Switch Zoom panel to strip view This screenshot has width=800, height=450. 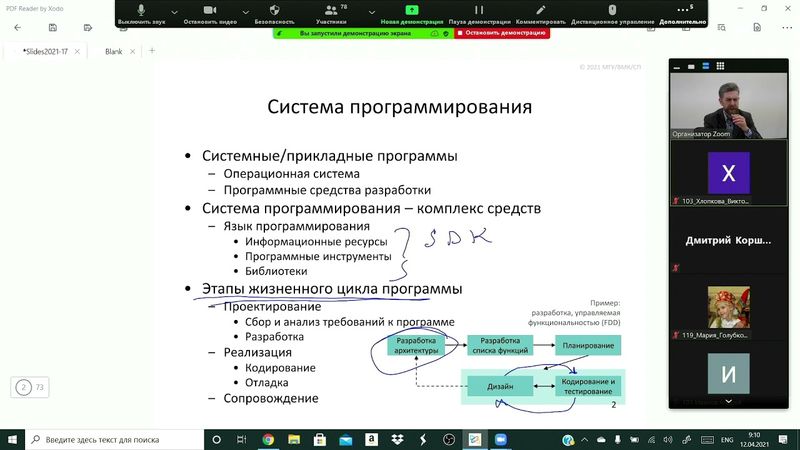706,66
